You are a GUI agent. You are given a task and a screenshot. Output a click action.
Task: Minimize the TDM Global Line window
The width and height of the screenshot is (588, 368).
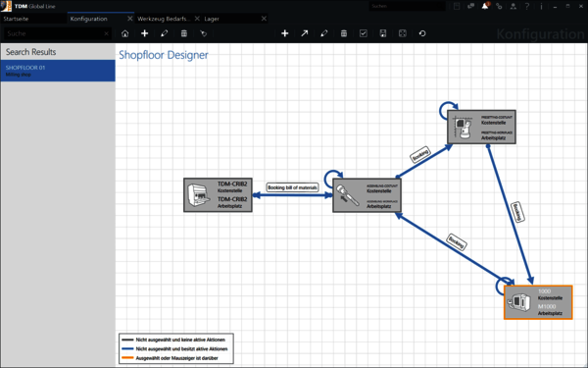pyautogui.click(x=555, y=7)
